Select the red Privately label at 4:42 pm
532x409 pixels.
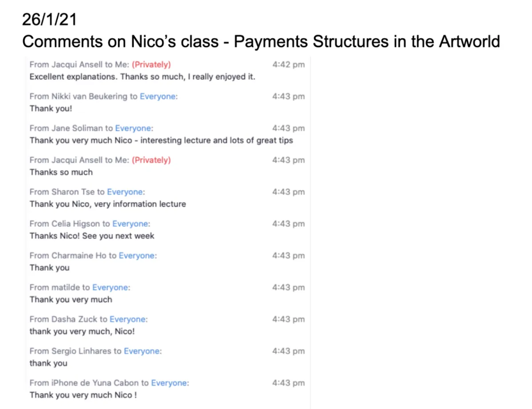tap(151, 65)
